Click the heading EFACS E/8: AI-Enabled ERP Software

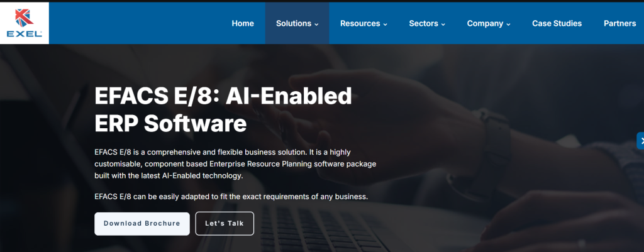(223, 109)
